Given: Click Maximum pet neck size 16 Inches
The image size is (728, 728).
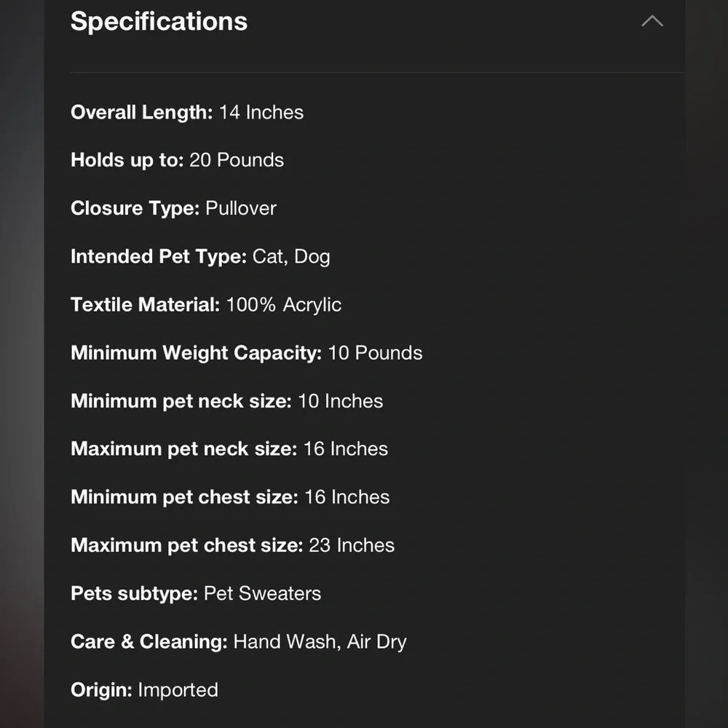Looking at the screenshot, I should [x=229, y=449].
